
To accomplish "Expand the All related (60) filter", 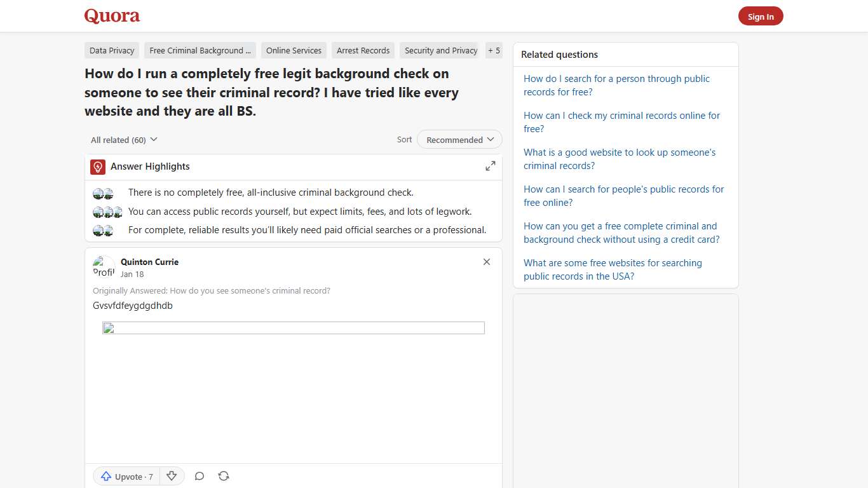I will coord(123,139).
